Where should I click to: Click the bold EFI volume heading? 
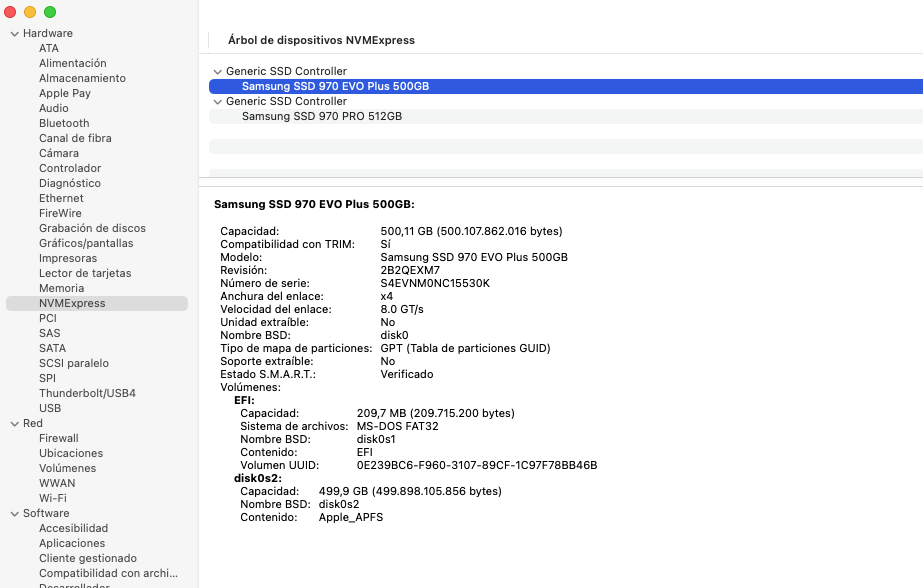point(244,400)
